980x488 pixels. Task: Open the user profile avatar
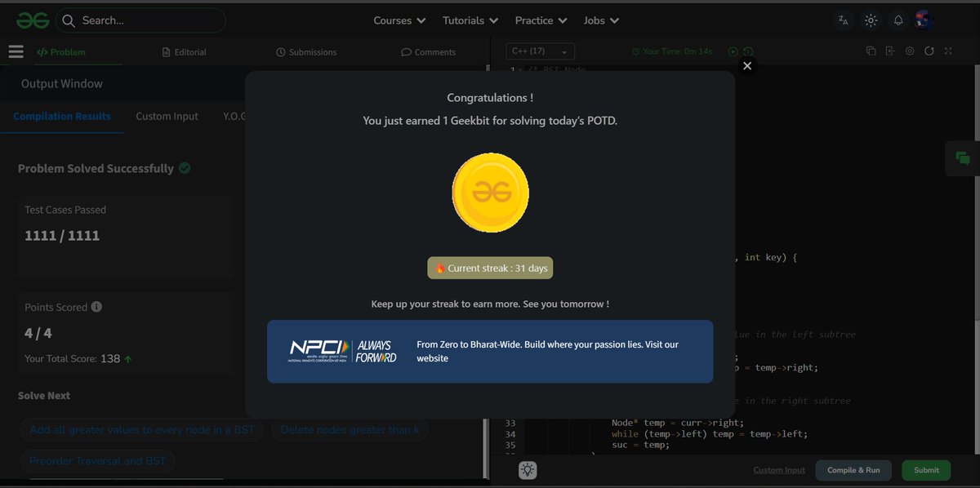point(924,20)
